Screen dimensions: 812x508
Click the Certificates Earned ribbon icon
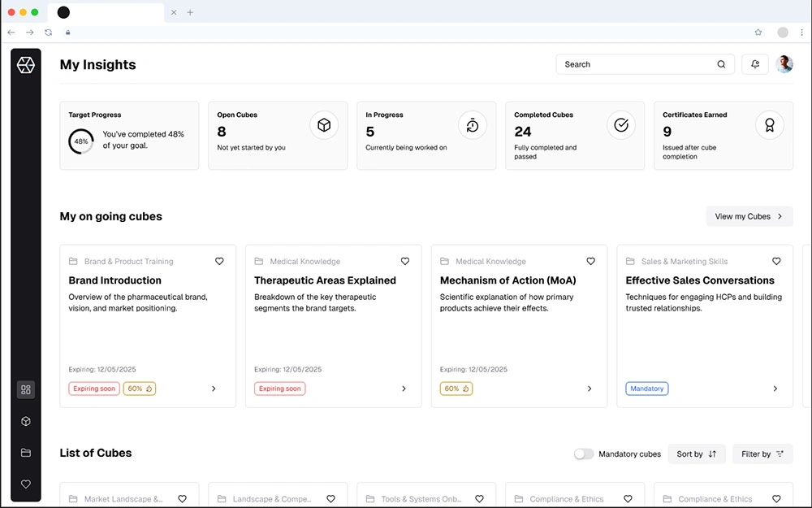pos(770,125)
